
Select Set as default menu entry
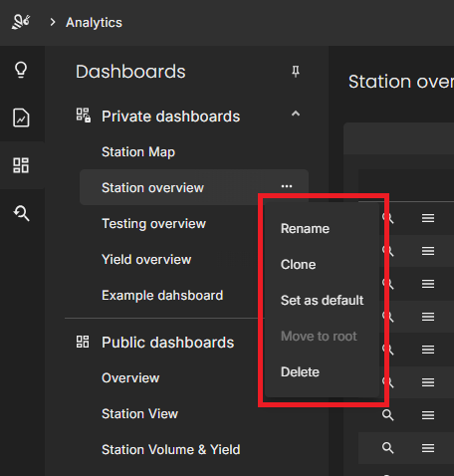click(322, 300)
